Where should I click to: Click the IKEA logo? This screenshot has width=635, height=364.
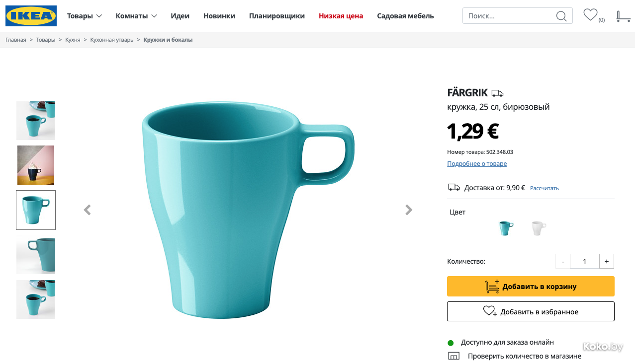click(x=31, y=16)
